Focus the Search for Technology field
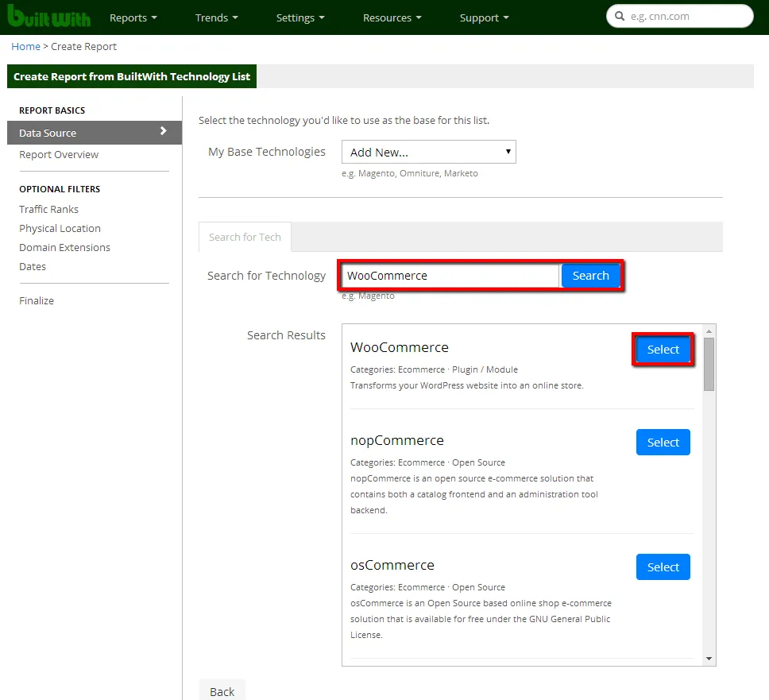This screenshot has height=700, width=769. pyautogui.click(x=450, y=276)
